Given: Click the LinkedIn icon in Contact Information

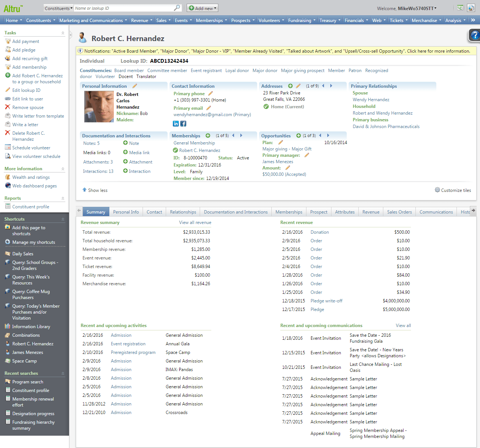Looking at the screenshot, I should pyautogui.click(x=176, y=124).
